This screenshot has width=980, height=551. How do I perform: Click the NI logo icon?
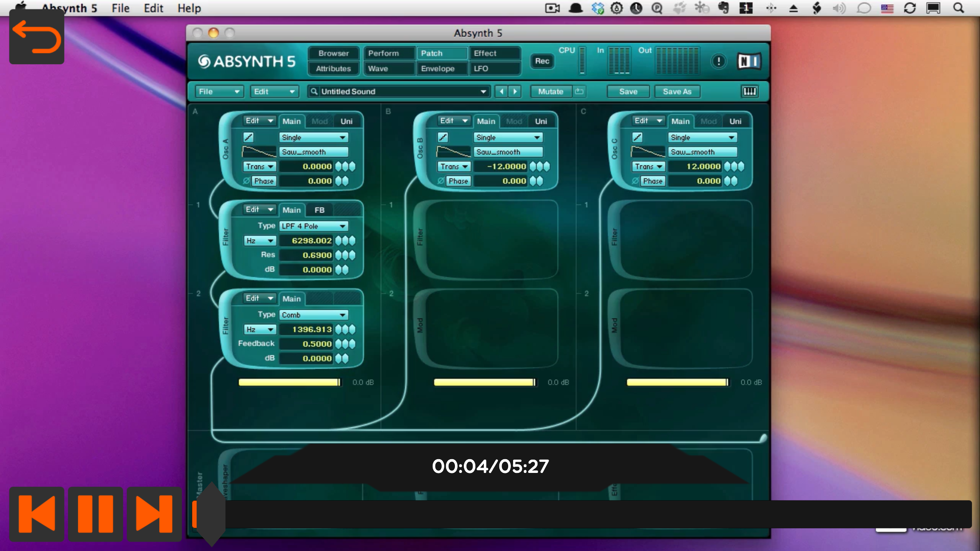click(749, 61)
